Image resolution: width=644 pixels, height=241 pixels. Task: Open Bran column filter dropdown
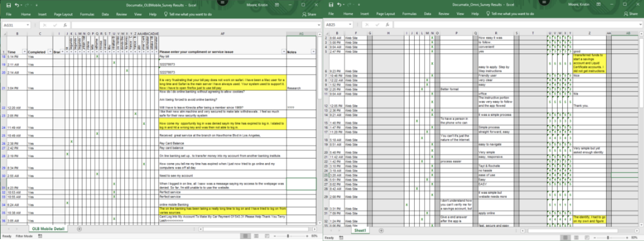pos(62,52)
